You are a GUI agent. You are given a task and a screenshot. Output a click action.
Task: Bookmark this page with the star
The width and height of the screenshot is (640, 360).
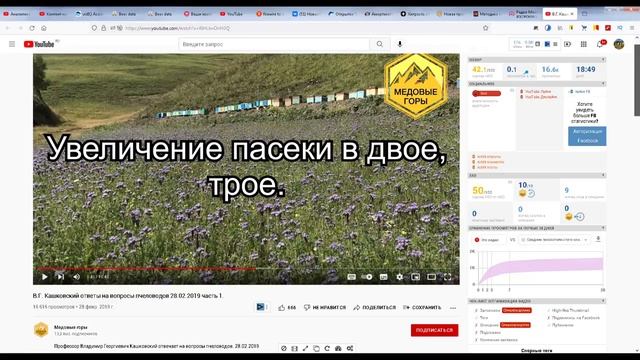(x=485, y=28)
